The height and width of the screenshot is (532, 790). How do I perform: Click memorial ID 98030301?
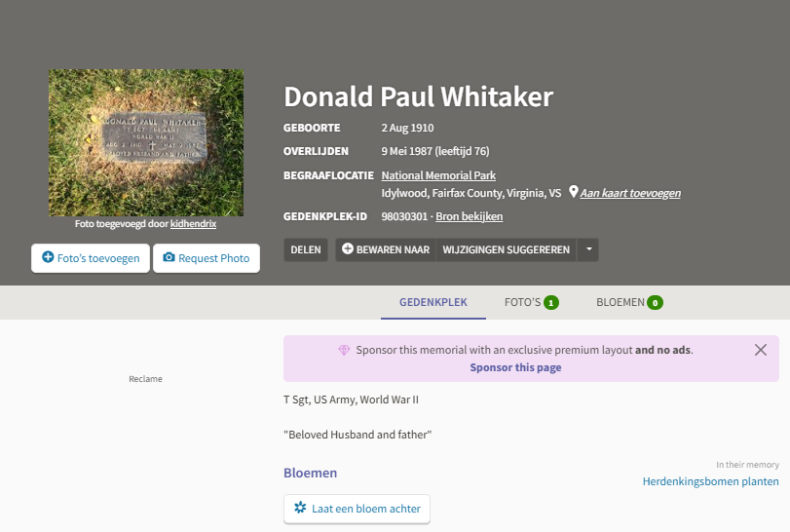(x=404, y=216)
